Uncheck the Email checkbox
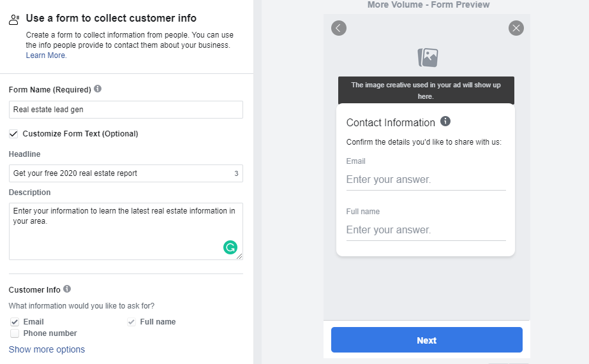This screenshot has height=364, width=589. coord(15,322)
